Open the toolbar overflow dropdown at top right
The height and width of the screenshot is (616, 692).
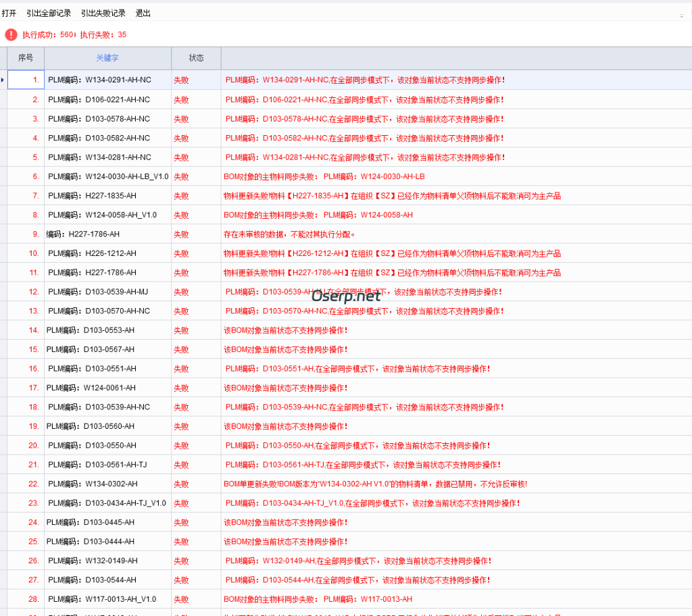click(681, 14)
